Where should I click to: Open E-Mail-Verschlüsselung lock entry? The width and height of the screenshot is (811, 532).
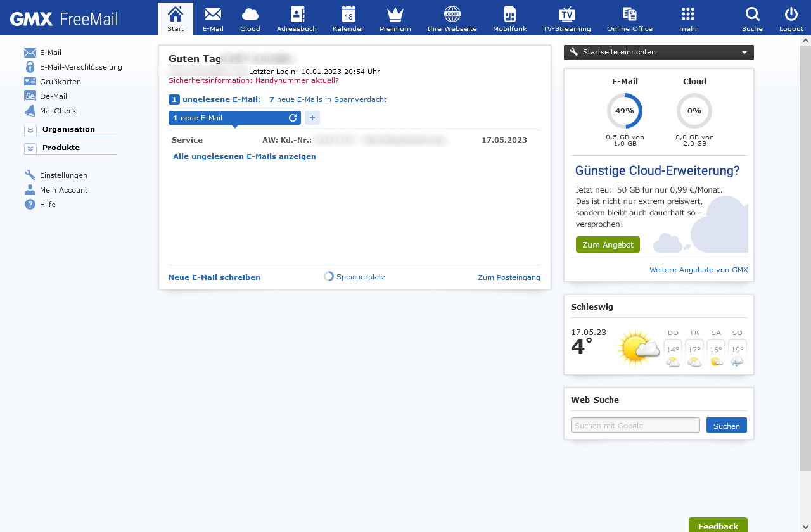point(73,67)
